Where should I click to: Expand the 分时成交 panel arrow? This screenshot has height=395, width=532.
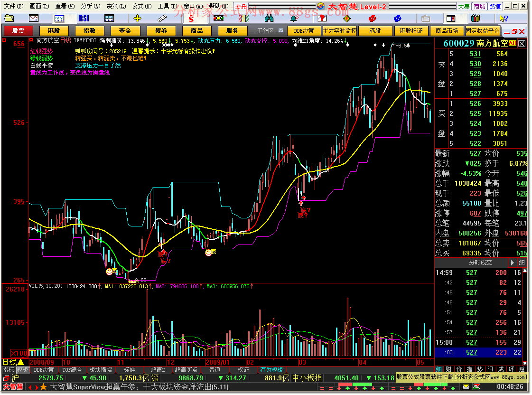pyautogui.click(x=513, y=263)
